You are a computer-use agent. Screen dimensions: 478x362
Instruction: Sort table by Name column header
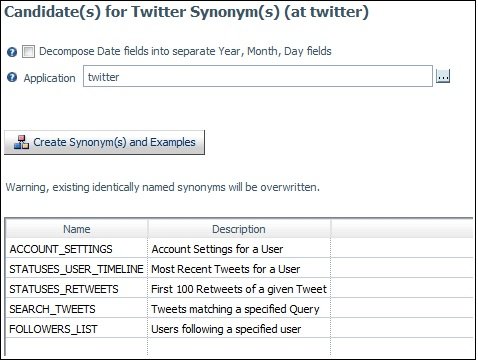coord(77,229)
